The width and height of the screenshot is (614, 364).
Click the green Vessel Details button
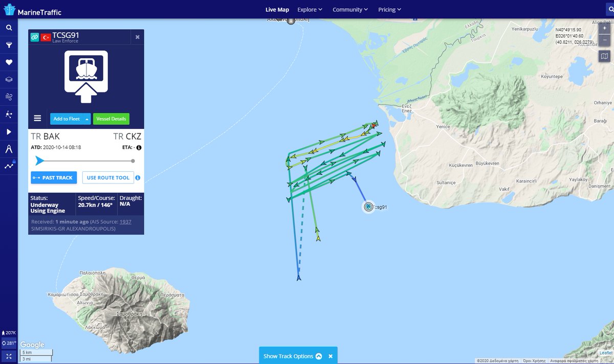pos(111,119)
